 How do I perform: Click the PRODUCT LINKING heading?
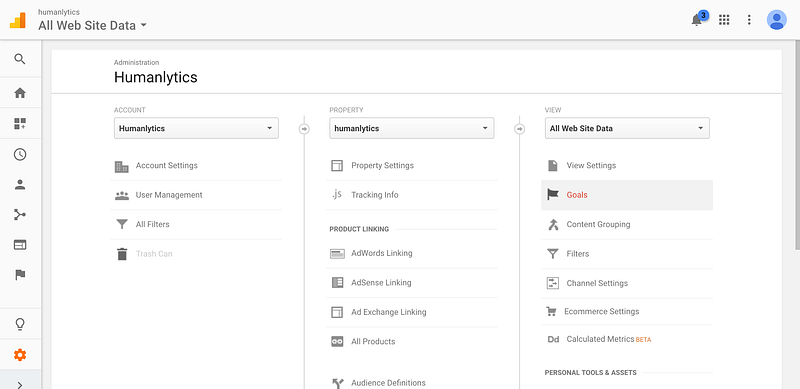pos(359,229)
